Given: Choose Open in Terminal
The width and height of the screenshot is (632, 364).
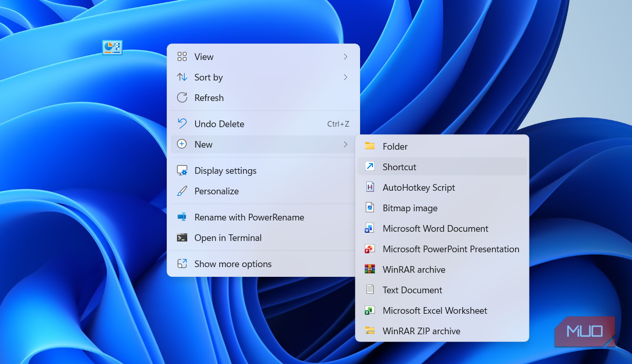Looking at the screenshot, I should pyautogui.click(x=263, y=237).
